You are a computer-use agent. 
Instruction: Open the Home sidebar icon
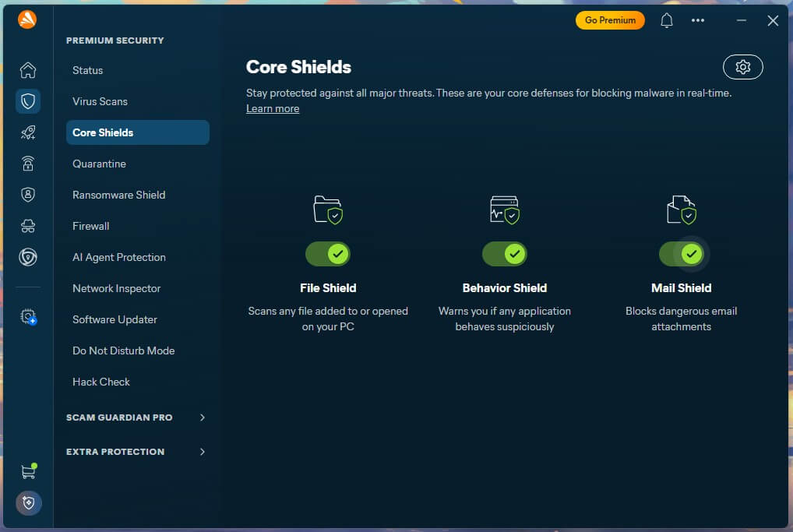[x=28, y=70]
